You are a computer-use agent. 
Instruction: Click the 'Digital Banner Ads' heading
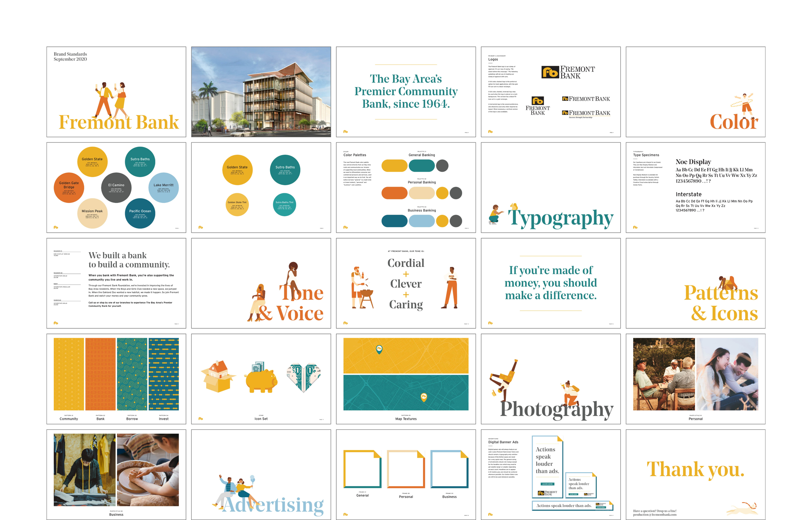(x=503, y=442)
